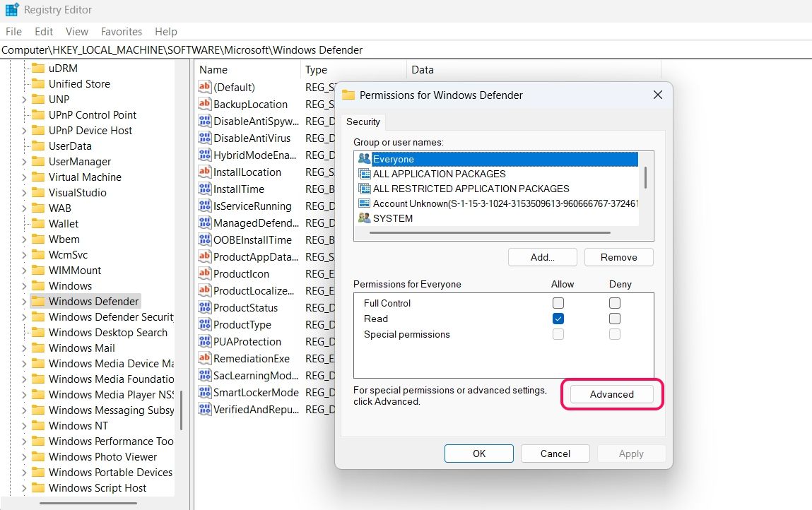Expand the Windows Defender key
Screen dimensions: 812x510
24,302
